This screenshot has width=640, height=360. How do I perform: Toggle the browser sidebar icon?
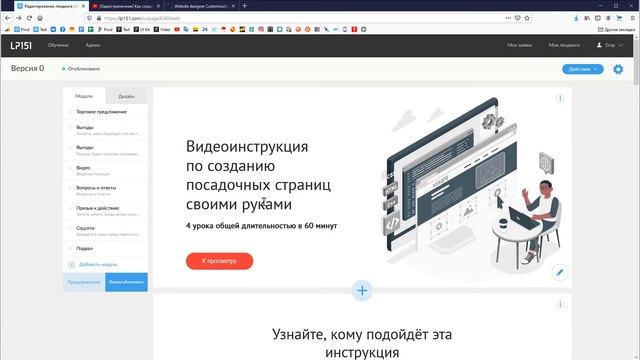point(598,18)
